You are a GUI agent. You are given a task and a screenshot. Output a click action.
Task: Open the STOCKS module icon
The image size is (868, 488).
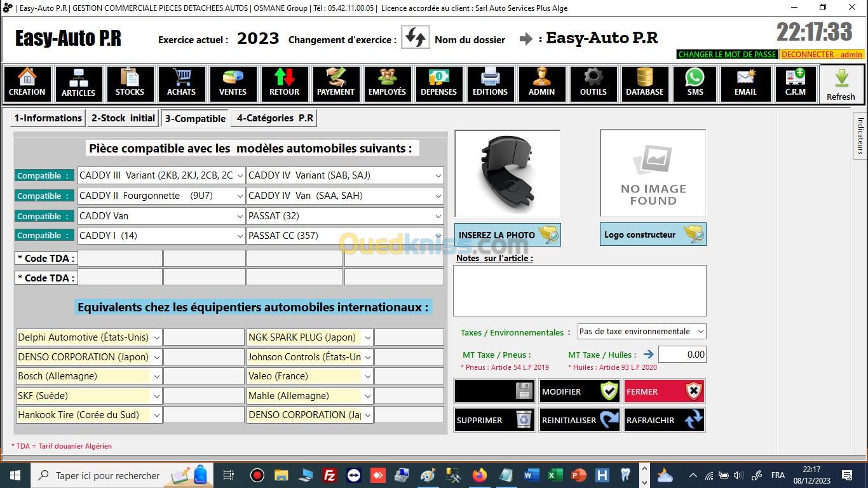[130, 83]
